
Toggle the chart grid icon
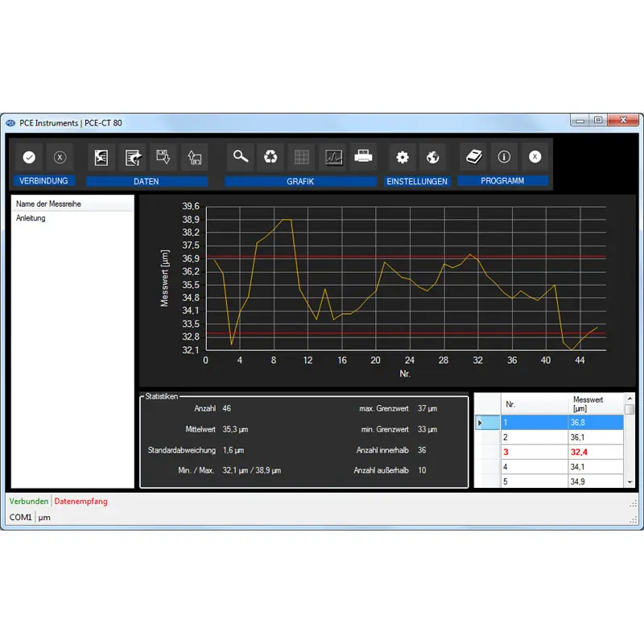point(302,157)
